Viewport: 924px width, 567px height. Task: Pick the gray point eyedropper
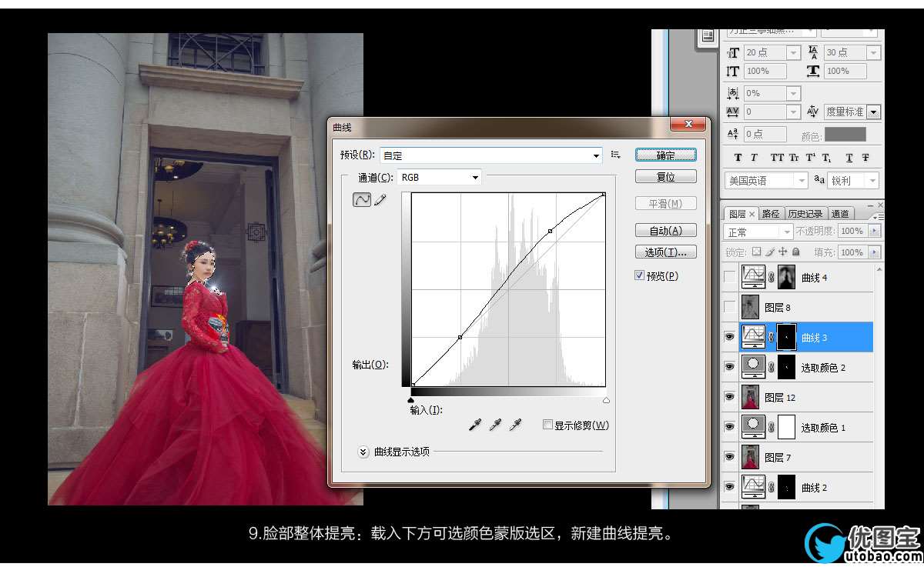click(x=495, y=425)
